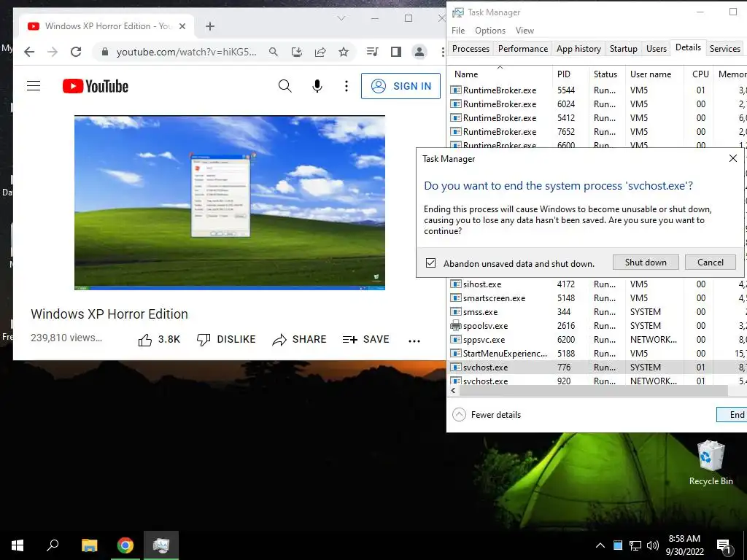Select the sihost.exe process row
747x560 pixels.
[x=598, y=284]
